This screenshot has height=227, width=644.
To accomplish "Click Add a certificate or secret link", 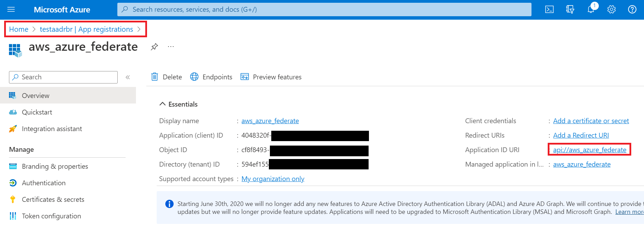I will [591, 121].
